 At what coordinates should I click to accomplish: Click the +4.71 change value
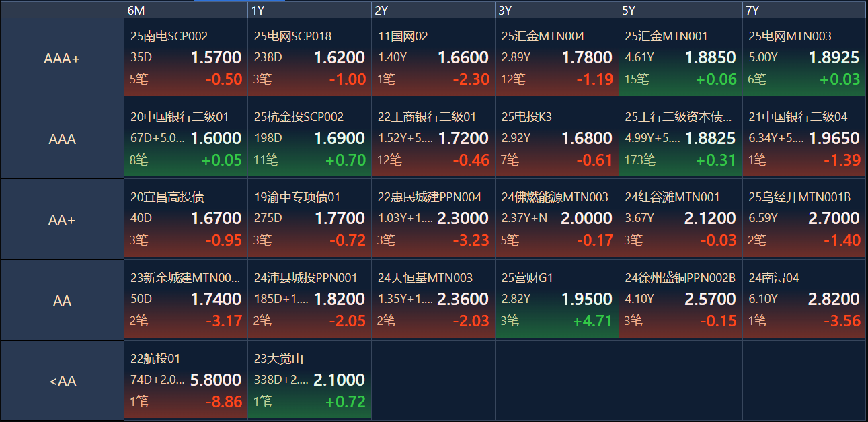592,321
